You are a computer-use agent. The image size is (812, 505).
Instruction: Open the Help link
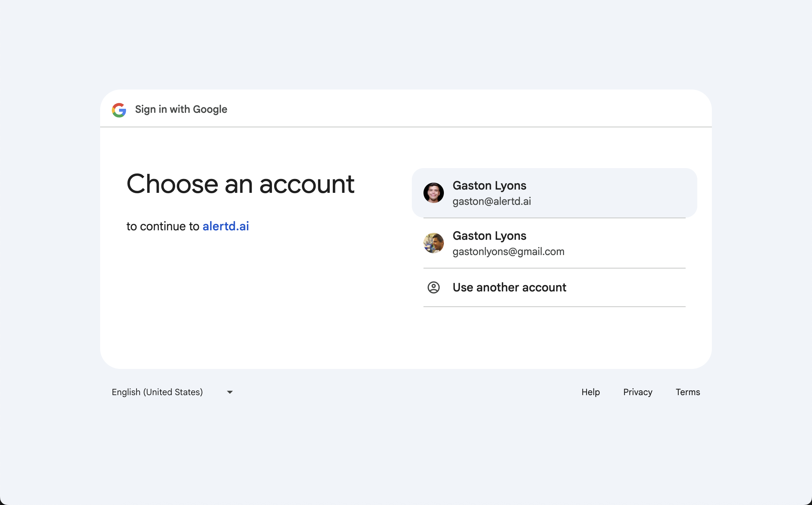click(590, 392)
